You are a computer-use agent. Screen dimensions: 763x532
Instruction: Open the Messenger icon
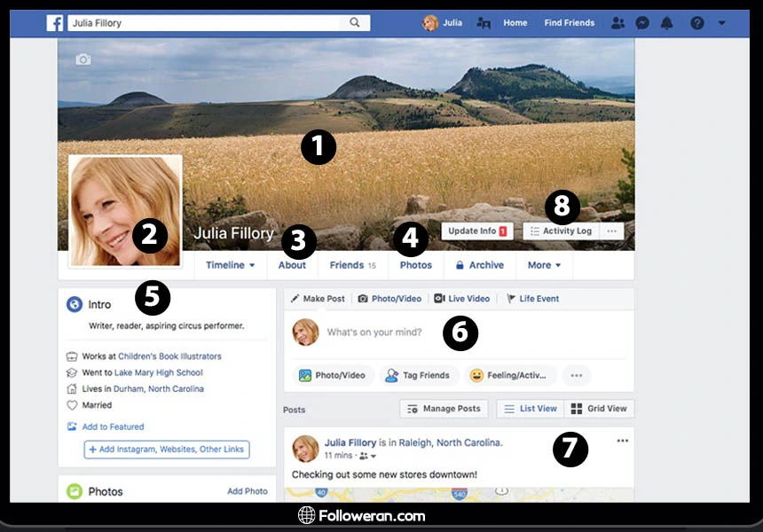tap(642, 23)
